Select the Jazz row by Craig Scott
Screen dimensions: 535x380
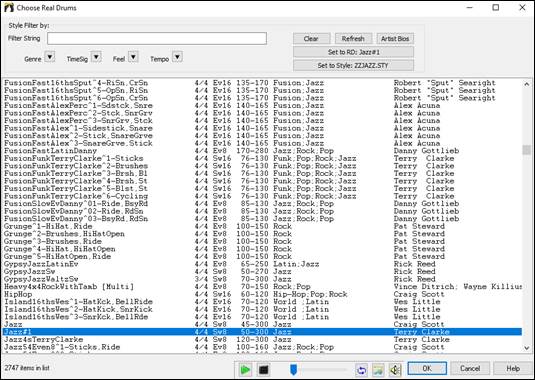pos(262,324)
